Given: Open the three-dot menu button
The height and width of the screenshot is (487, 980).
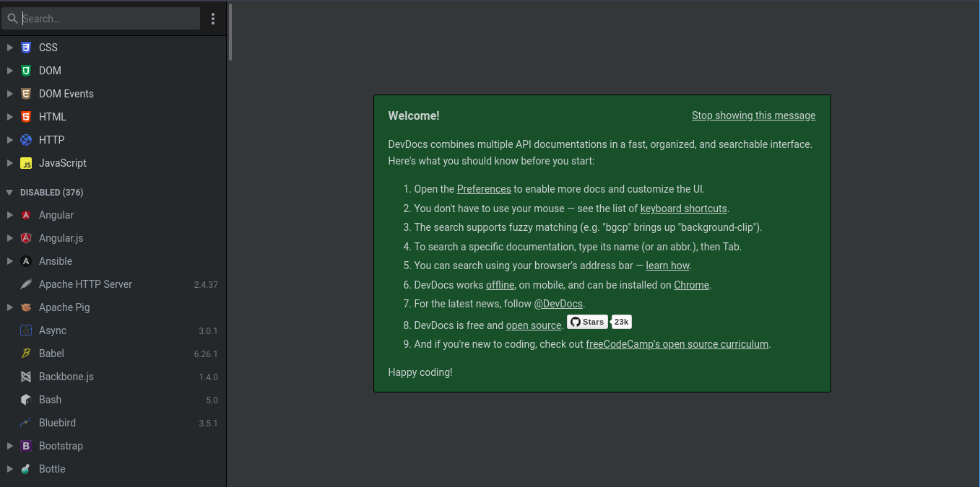Looking at the screenshot, I should pos(212,19).
